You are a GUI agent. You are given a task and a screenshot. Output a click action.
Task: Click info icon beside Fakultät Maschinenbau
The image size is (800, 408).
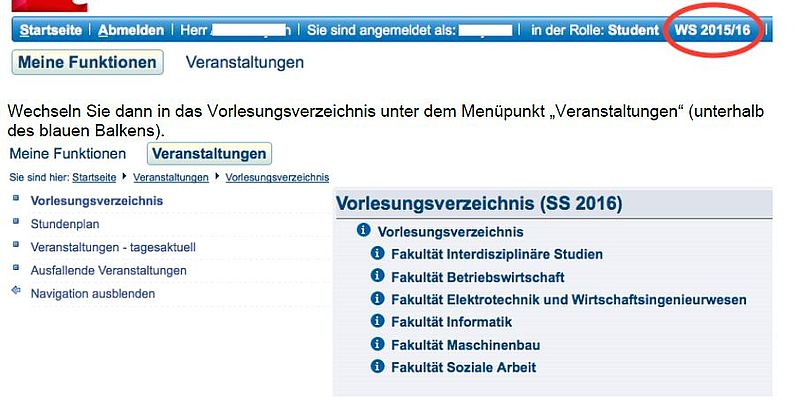377,344
